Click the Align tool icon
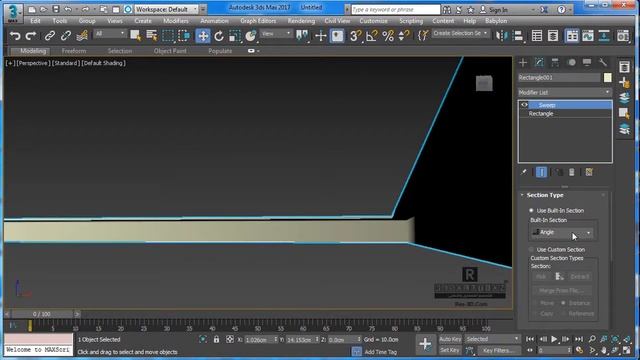 click(518, 36)
